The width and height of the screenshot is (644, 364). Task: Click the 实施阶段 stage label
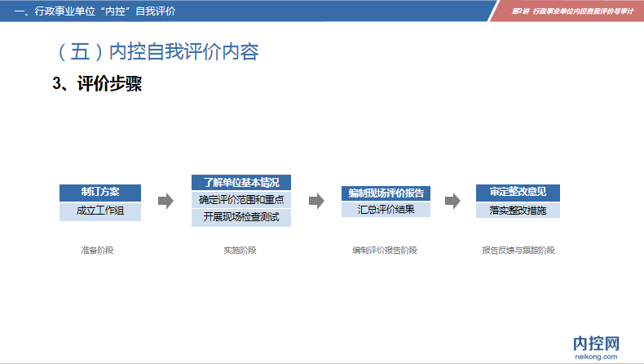pyautogui.click(x=240, y=251)
